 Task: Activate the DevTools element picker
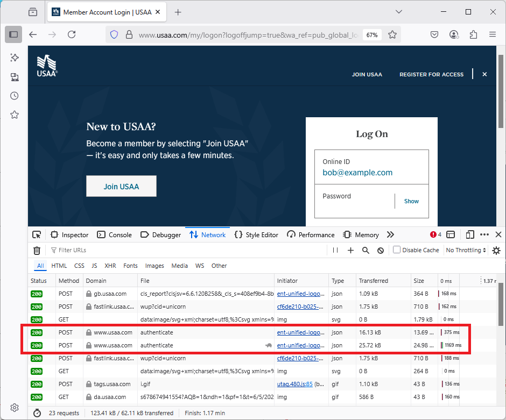pos(37,234)
